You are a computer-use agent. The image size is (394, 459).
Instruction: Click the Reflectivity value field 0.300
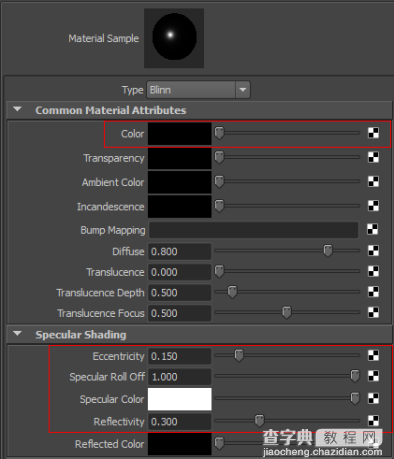point(180,422)
